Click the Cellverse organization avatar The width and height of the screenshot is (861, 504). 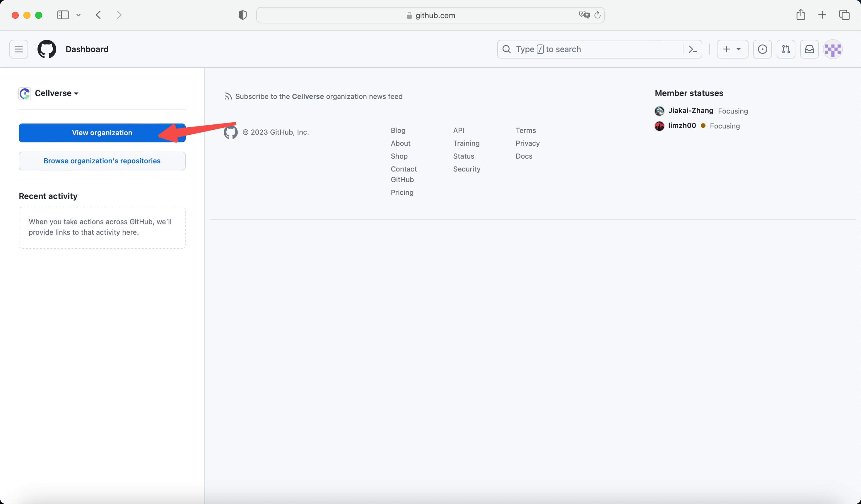(x=25, y=94)
